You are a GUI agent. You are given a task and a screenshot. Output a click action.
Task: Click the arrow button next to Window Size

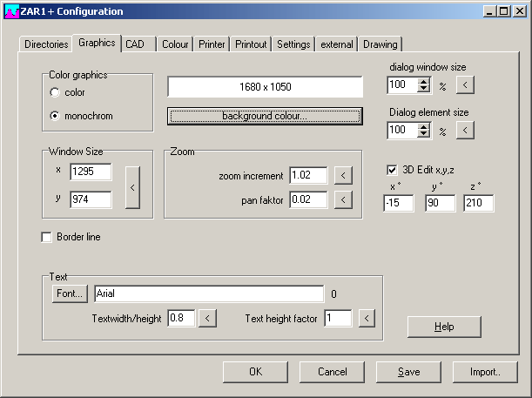coord(133,186)
